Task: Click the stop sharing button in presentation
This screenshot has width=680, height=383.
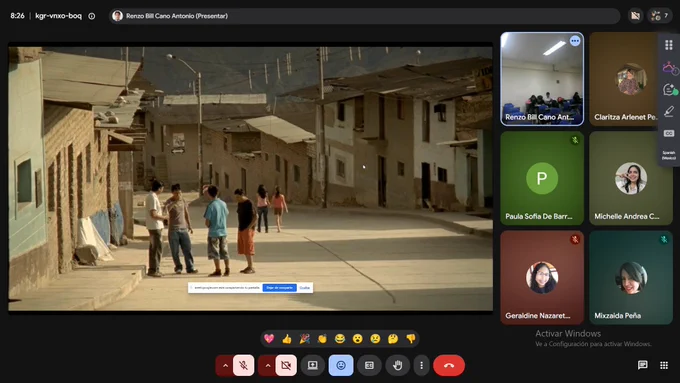Action: click(x=280, y=288)
